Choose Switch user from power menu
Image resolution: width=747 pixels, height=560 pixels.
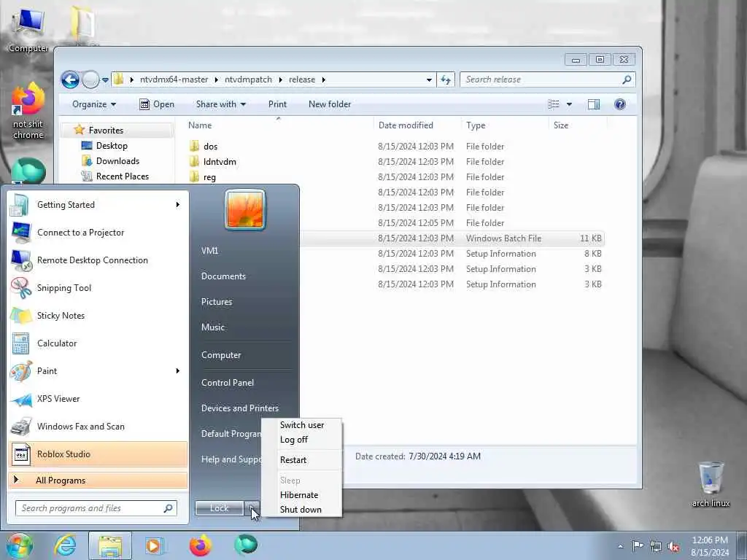coord(302,425)
